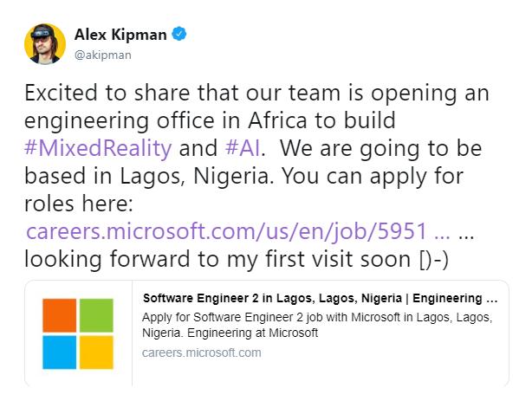Click the blue square of Microsoft logo
This screenshot has width=532, height=414.
pyautogui.click(x=60, y=353)
